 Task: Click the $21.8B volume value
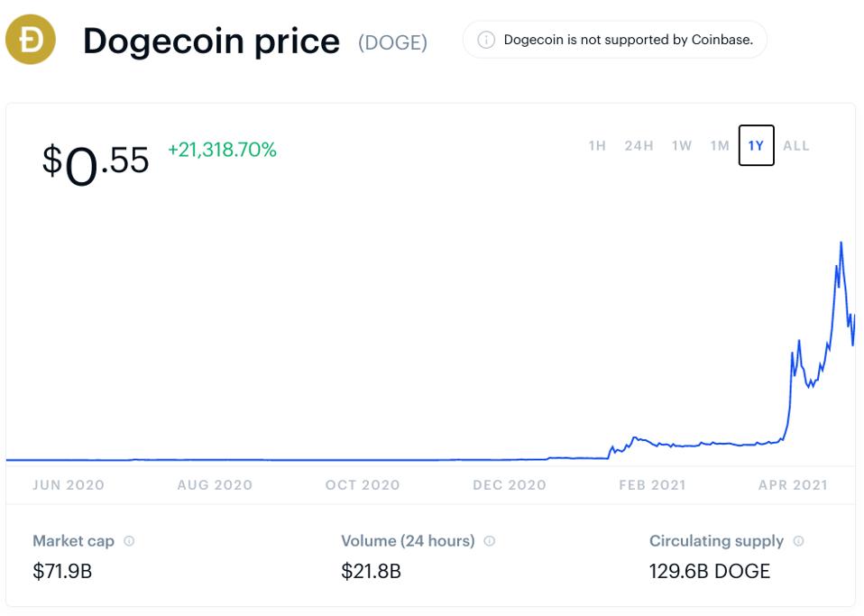pos(371,571)
